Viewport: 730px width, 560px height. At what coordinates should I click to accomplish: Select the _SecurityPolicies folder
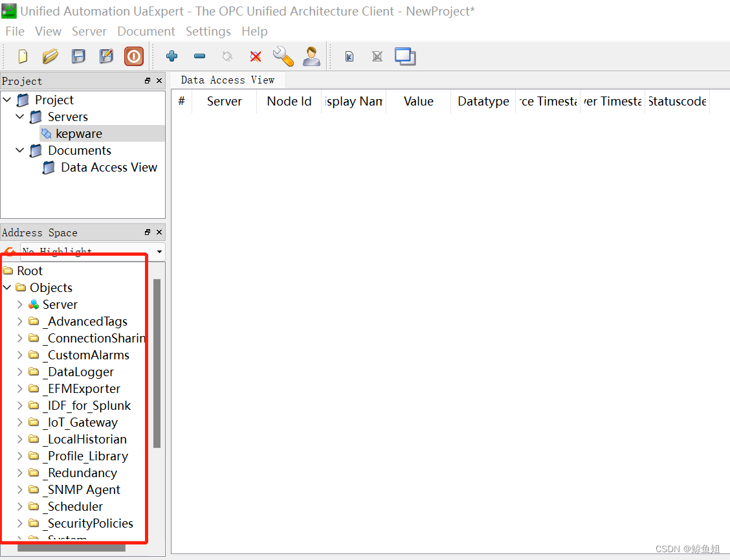[x=89, y=523]
